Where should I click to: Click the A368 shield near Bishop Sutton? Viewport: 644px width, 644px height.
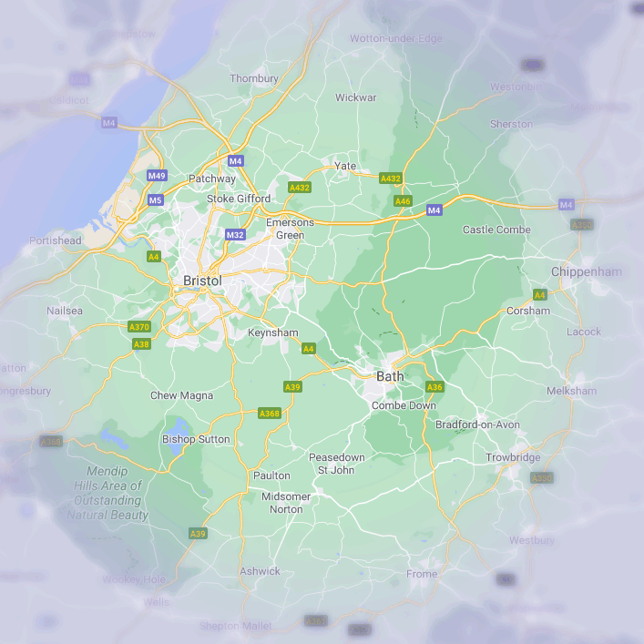(x=270, y=414)
